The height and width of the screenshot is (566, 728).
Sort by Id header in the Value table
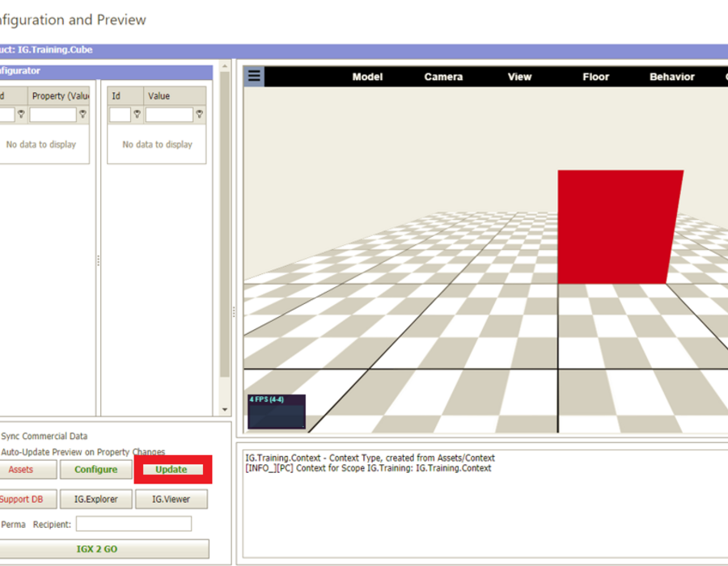125,95
